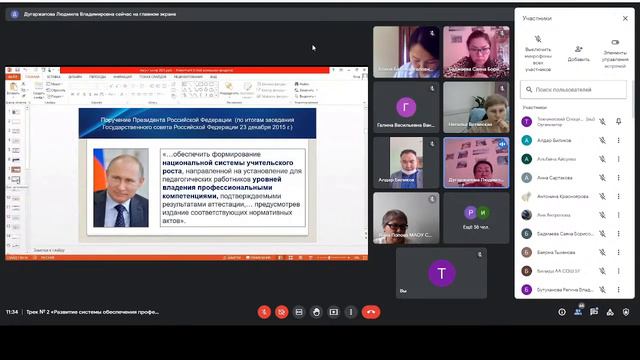Open the Insert tab in shared PowerPoint

click(x=53, y=77)
